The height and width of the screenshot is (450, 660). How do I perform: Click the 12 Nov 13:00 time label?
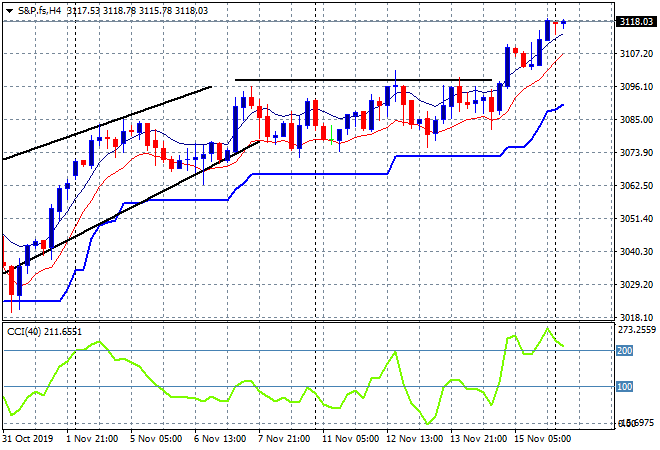[x=415, y=439]
